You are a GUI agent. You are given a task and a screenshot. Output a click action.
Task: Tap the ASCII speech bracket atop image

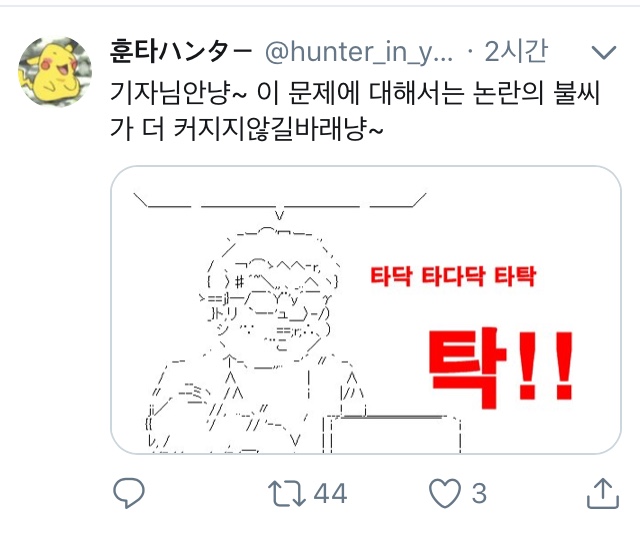pos(280,206)
